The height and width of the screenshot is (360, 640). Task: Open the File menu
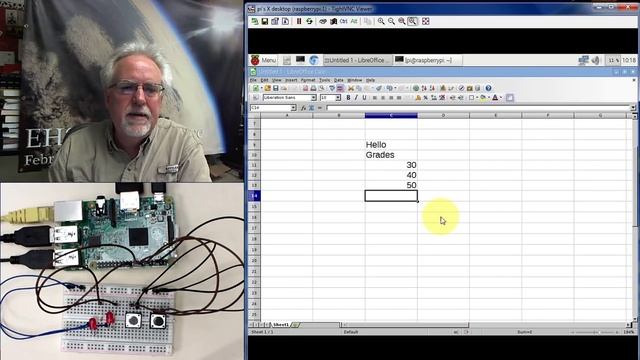(x=253, y=80)
